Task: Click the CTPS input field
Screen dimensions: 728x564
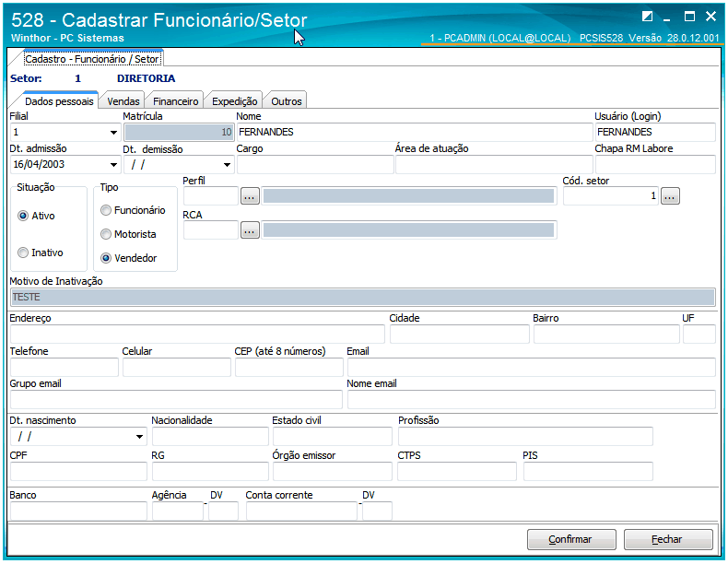Action: tap(457, 472)
